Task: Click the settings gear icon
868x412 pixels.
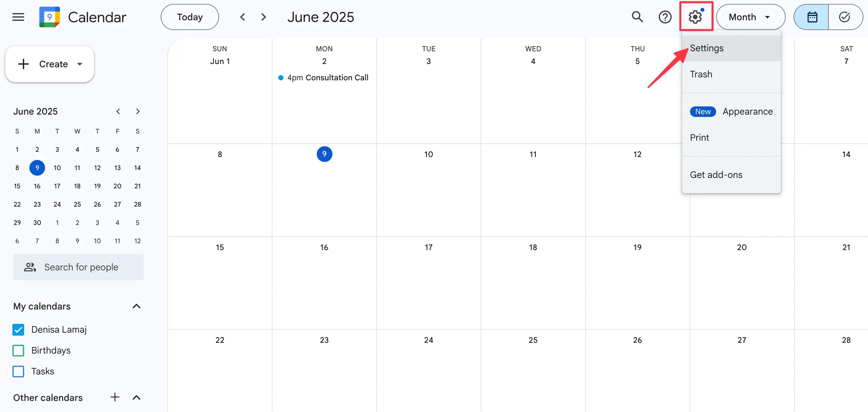Action: point(695,17)
